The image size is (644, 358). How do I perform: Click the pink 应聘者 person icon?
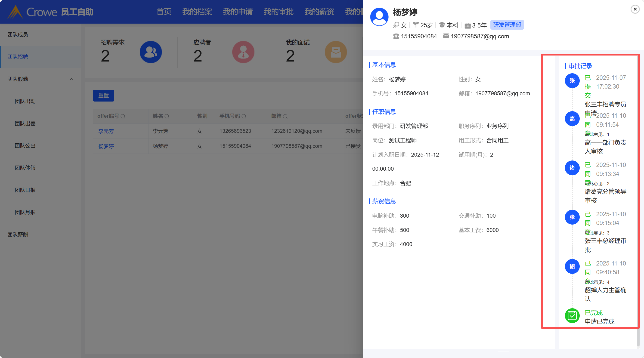tap(243, 52)
